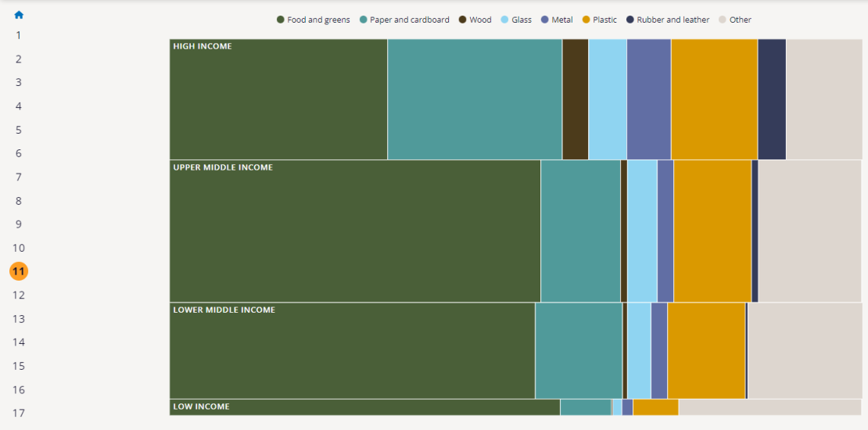This screenshot has width=868, height=430.
Task: Select Lower Middle Income other segment
Action: 805,350
